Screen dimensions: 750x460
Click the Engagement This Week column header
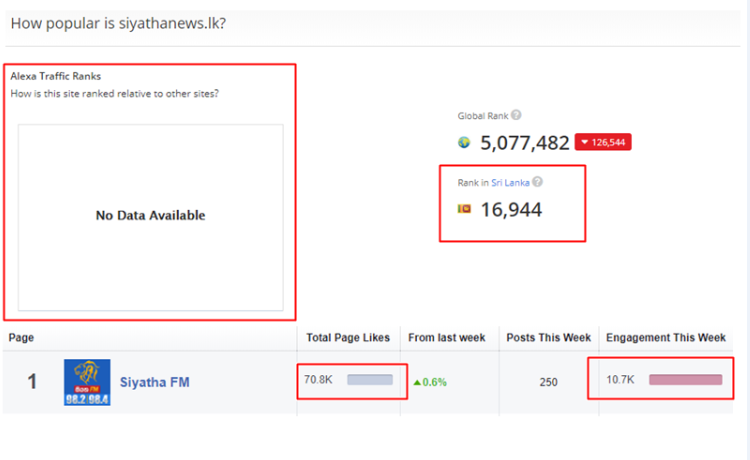(x=666, y=338)
